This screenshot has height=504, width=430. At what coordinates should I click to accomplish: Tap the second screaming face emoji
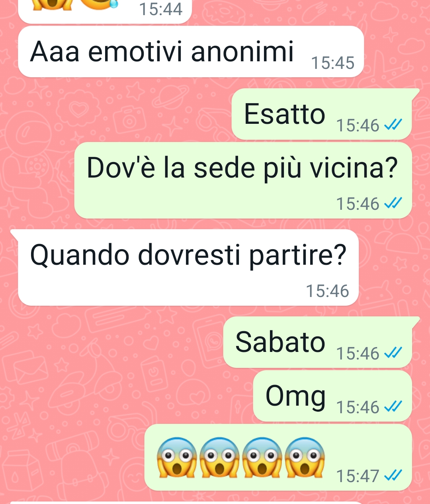pos(219,457)
